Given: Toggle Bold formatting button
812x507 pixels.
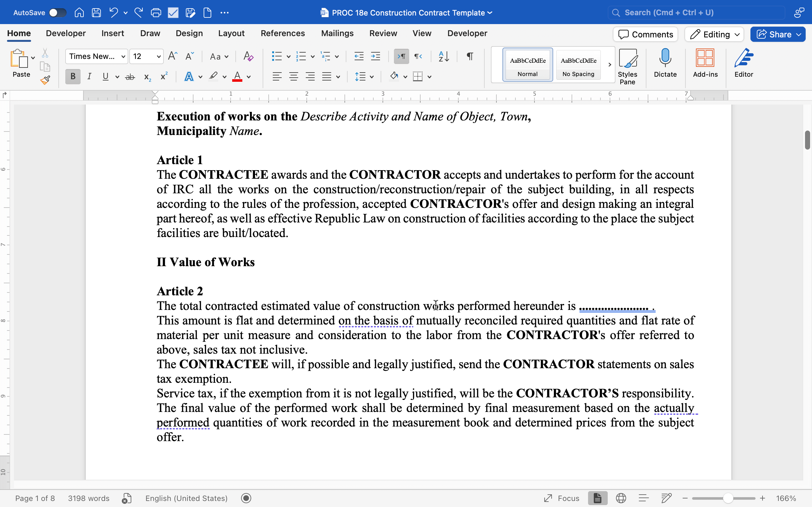Looking at the screenshot, I should [x=73, y=77].
